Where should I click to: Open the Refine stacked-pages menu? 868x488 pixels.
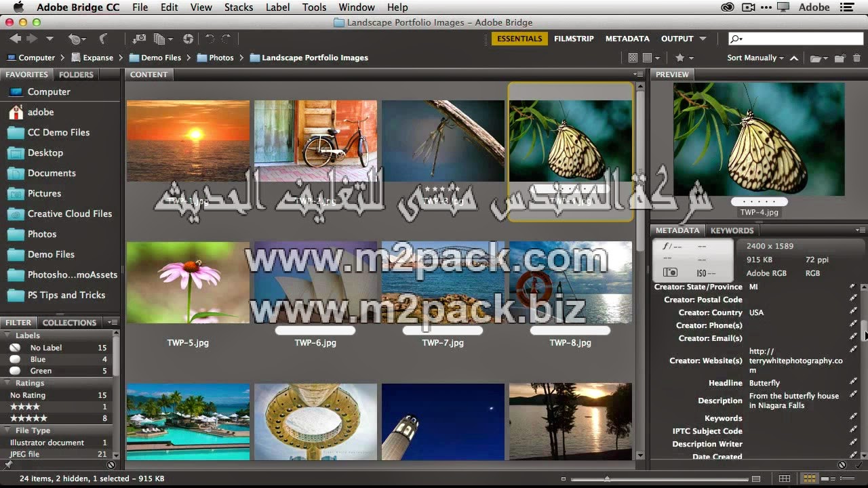pos(163,39)
